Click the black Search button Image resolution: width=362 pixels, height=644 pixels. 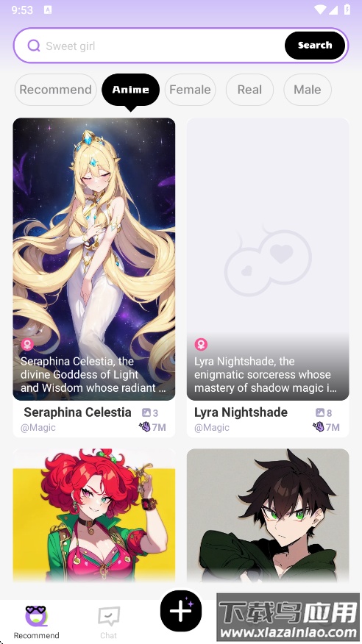(x=315, y=45)
